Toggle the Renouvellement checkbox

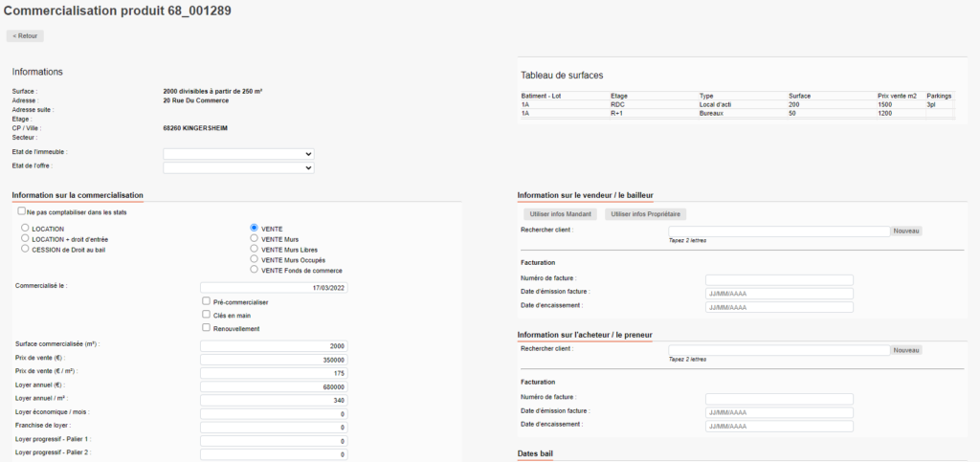[206, 328]
